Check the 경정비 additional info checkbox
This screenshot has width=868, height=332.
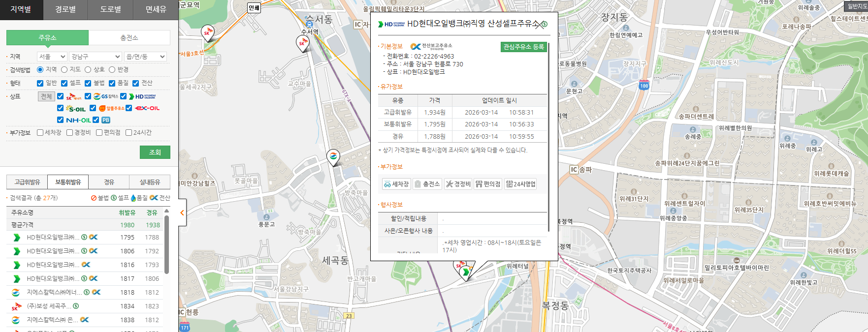click(69, 133)
